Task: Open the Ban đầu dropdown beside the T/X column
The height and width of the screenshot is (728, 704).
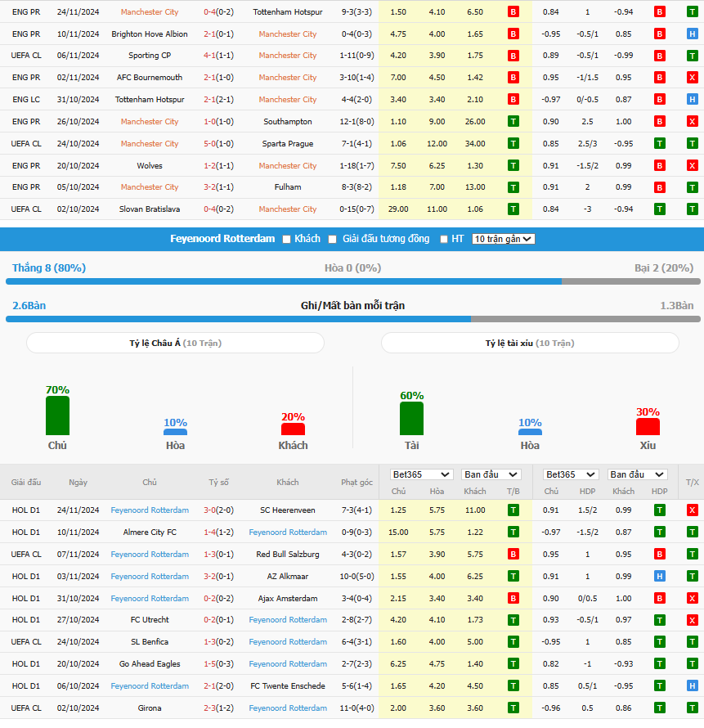Action: [x=637, y=474]
